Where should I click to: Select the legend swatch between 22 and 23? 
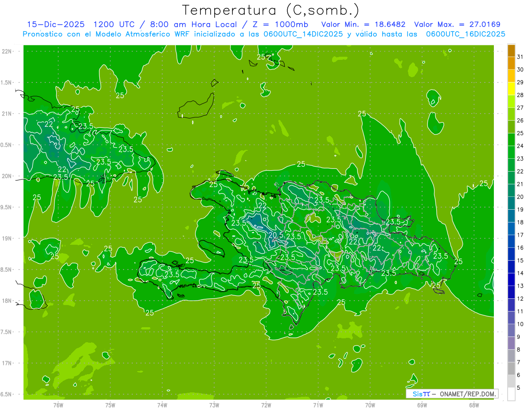tap(512, 165)
